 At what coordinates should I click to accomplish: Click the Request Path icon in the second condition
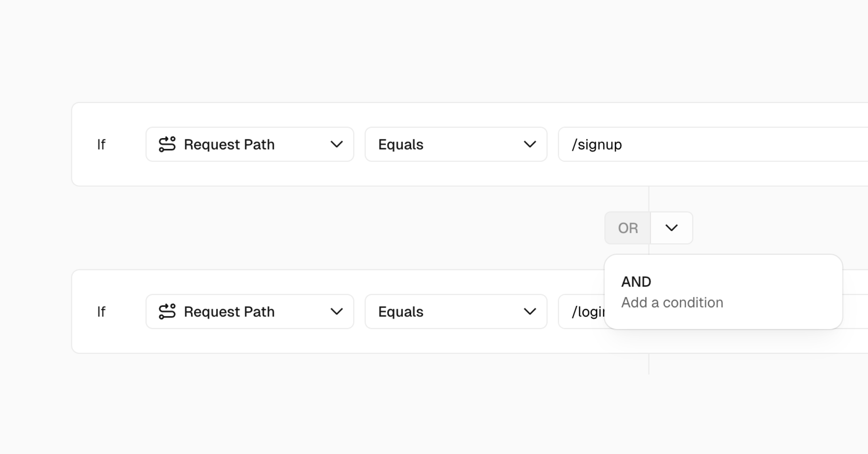[x=167, y=311]
